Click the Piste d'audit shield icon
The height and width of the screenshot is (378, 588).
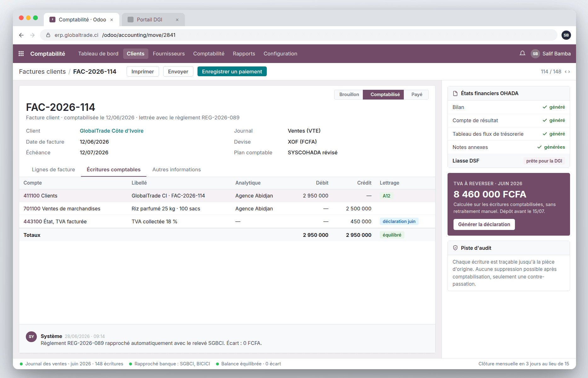[455, 248]
